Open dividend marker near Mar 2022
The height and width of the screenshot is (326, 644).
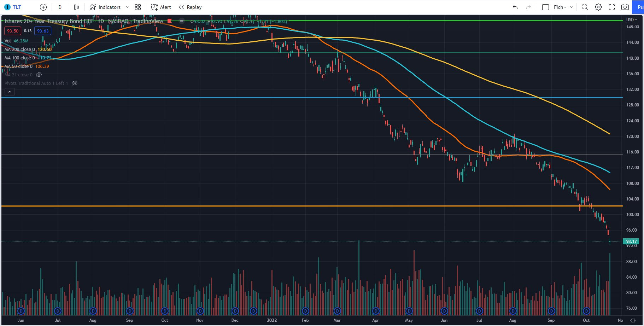coord(337,311)
